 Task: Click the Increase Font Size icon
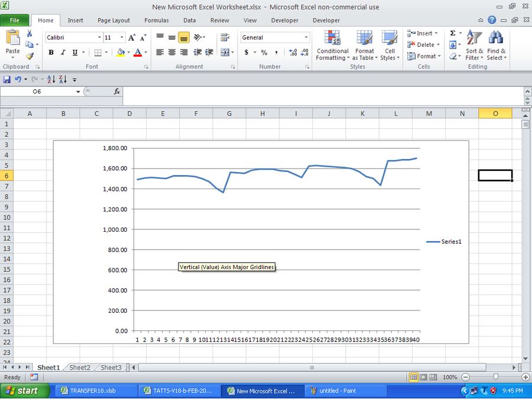132,38
